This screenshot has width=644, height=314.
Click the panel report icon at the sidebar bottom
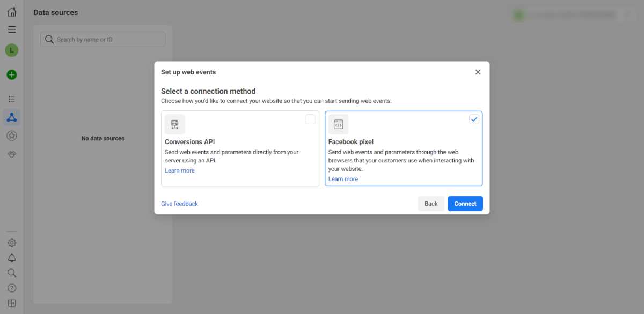[x=12, y=303]
